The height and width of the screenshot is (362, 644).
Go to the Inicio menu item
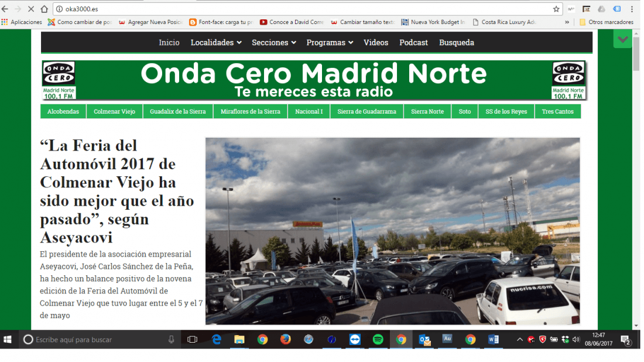pyautogui.click(x=169, y=42)
